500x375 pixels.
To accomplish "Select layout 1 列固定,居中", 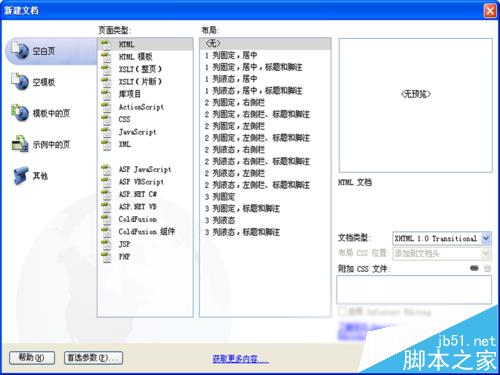I will pos(265,55).
